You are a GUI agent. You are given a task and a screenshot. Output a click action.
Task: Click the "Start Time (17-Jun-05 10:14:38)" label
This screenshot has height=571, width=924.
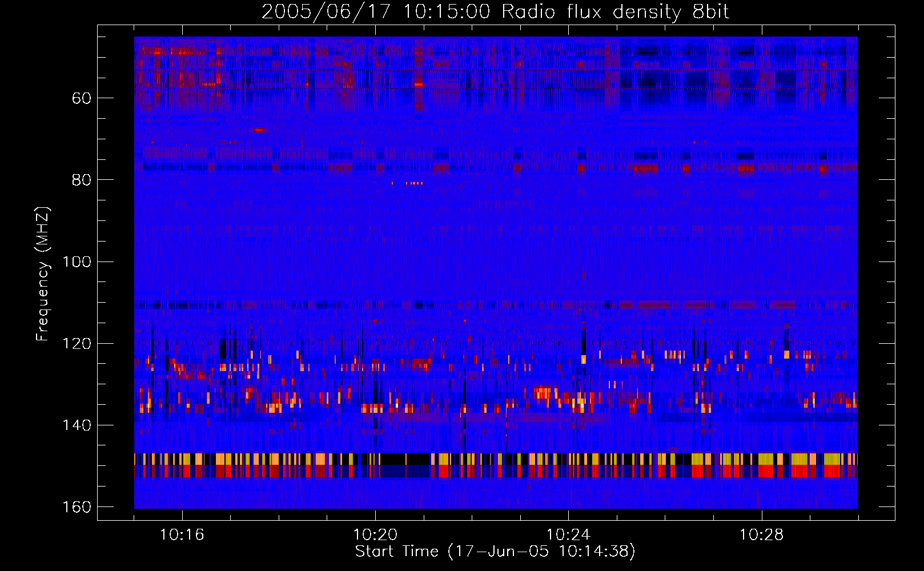[495, 552]
